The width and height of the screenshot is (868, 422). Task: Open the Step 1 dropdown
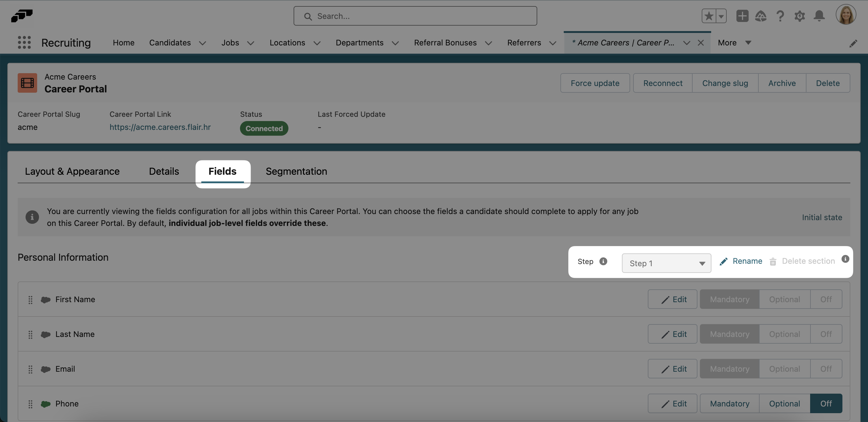click(666, 263)
